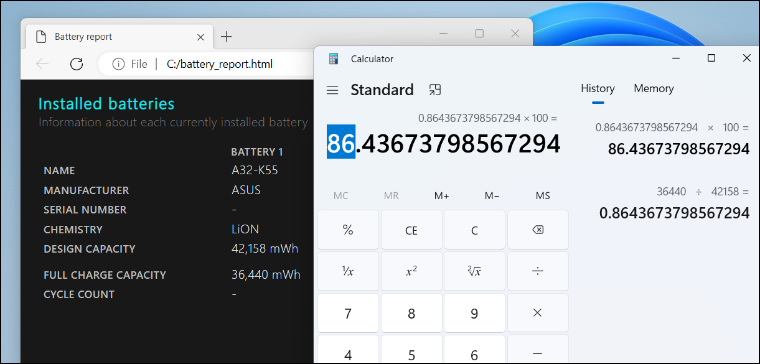
Task: Click the reciprocal 1/x key
Action: point(348,271)
